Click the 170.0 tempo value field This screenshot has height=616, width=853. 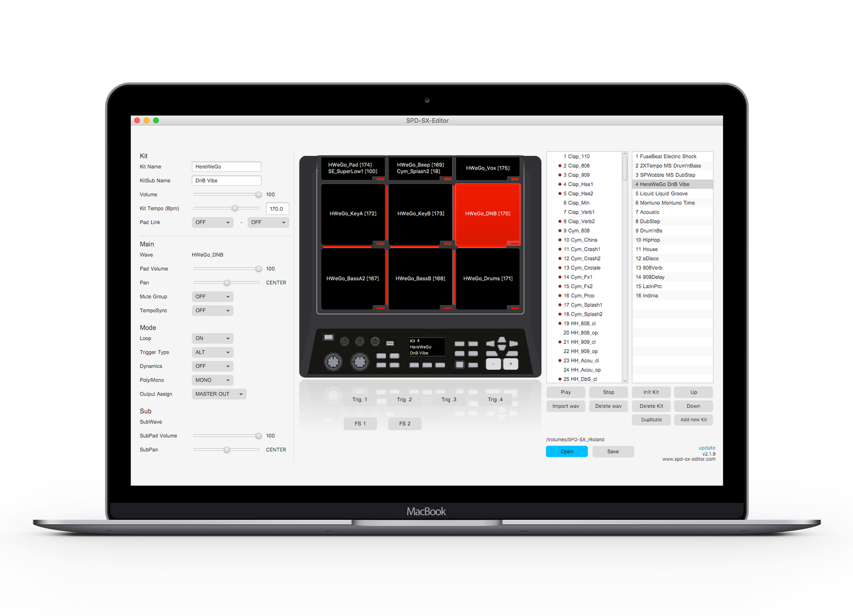coord(278,209)
